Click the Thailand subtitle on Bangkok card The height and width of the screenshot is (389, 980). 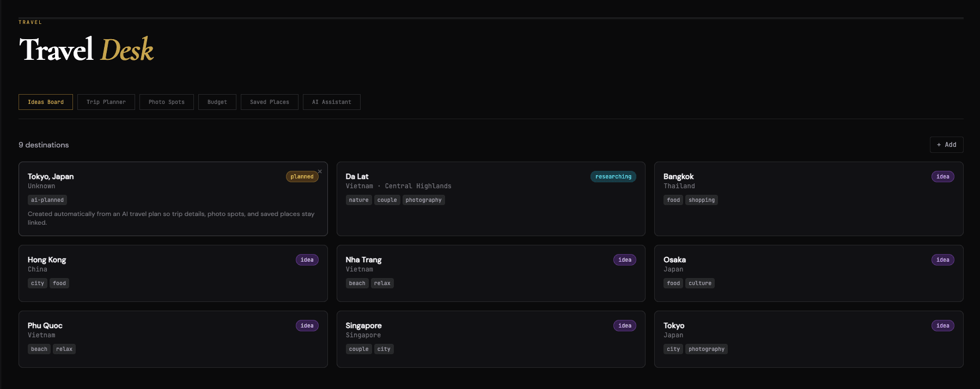tap(679, 186)
